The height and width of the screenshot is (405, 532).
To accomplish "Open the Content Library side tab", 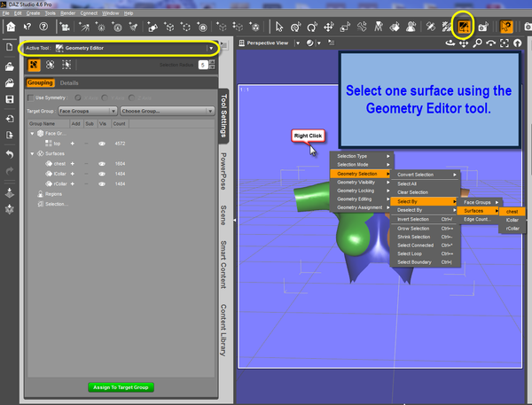I will pos(223,330).
